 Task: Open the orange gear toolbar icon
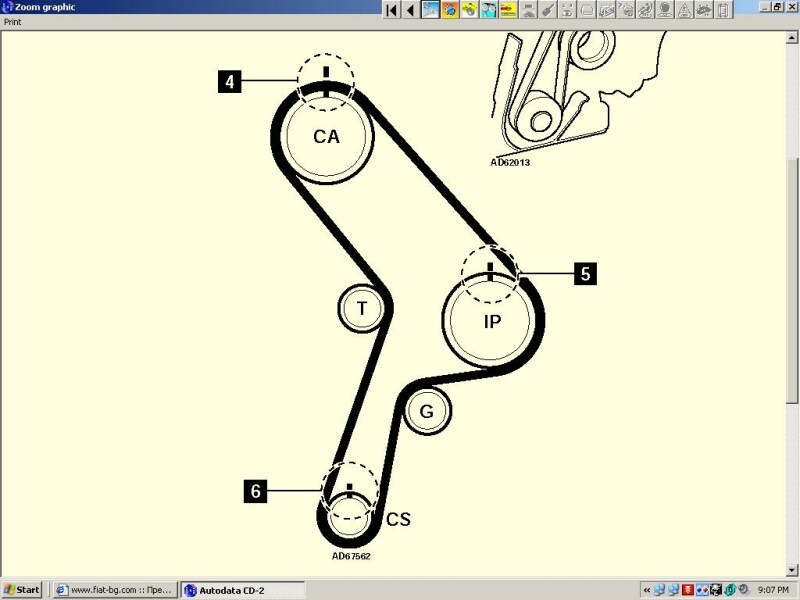[449, 10]
